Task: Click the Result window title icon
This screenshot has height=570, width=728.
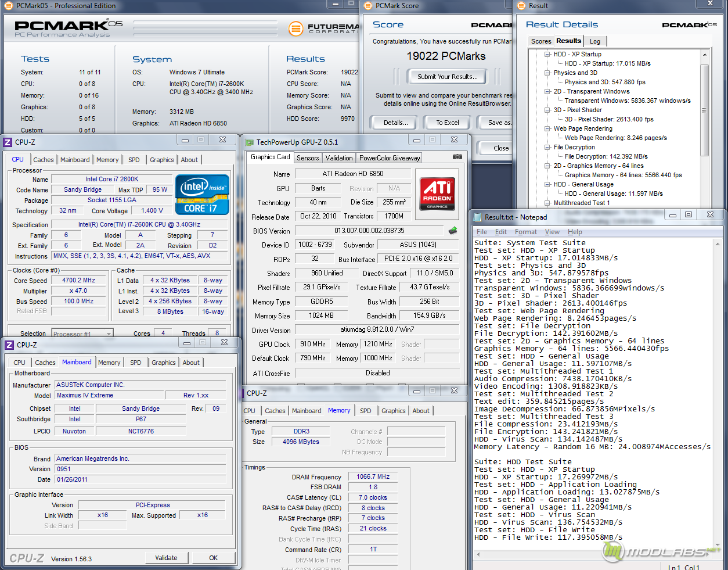Action: coord(521,6)
